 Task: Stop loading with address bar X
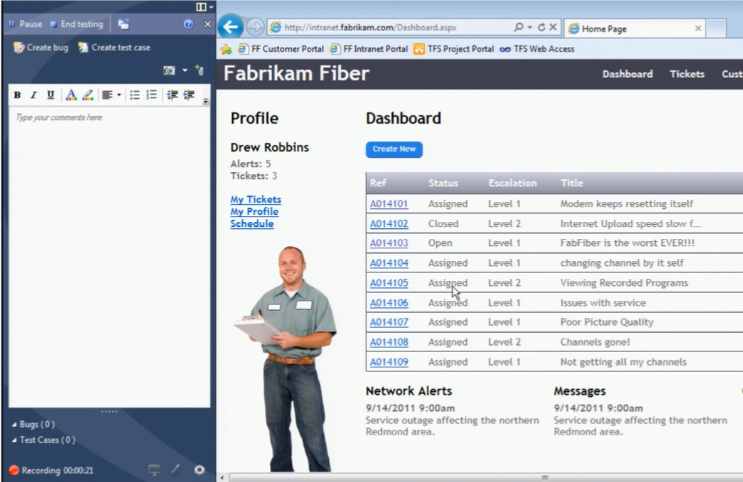click(553, 27)
